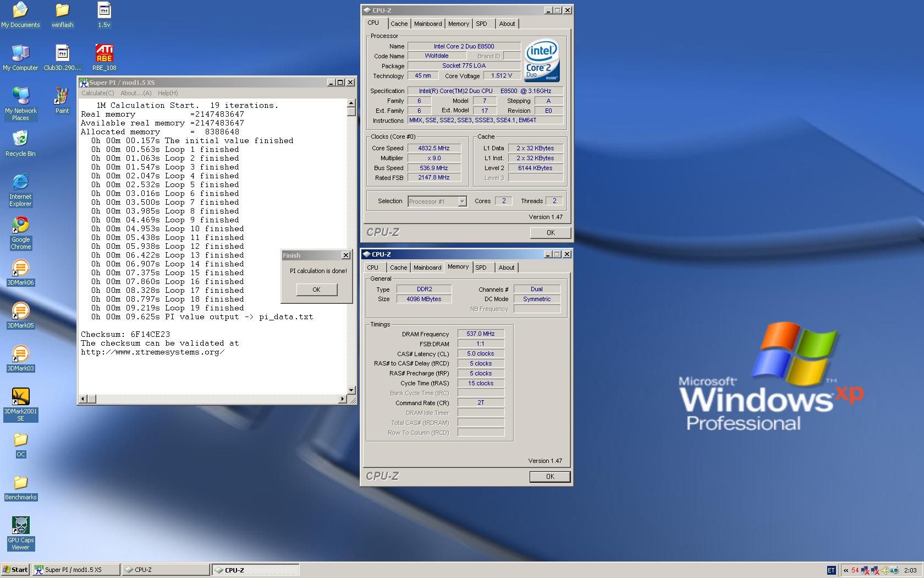Click the Rated FSB 2147.8 MHz value
Image resolution: width=924 pixels, height=578 pixels.
433,177
